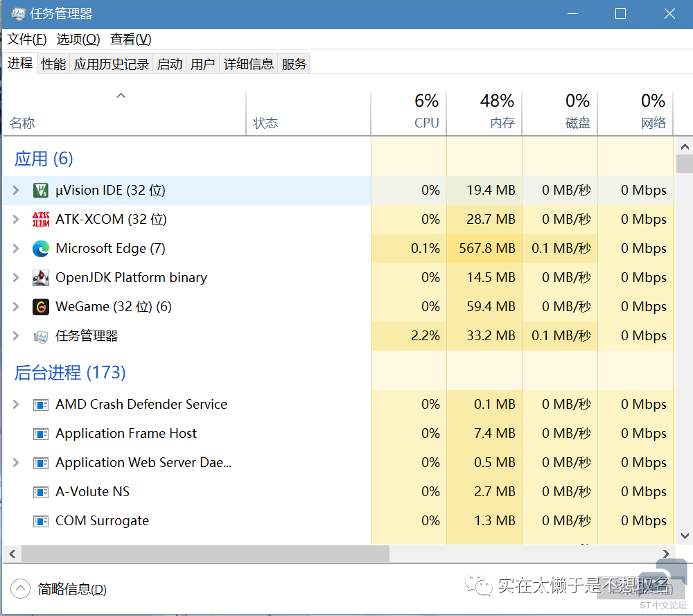Image resolution: width=693 pixels, height=616 pixels.
Task: Click the 28.7 MB memory cell for ATK-XCOM
Action: click(484, 219)
